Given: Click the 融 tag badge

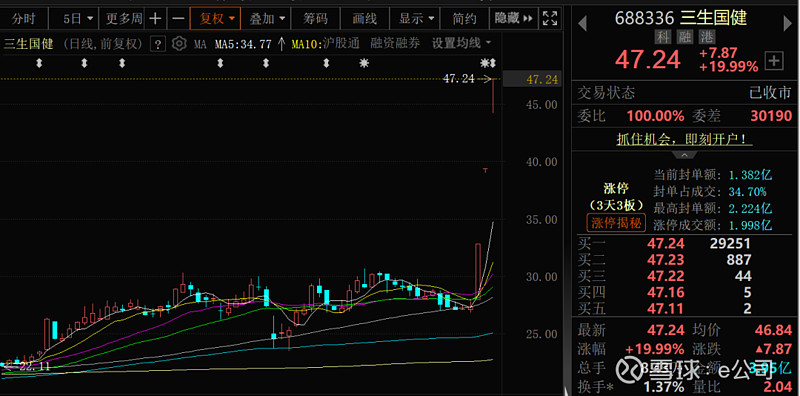Looking at the screenshot, I should 685,36.
